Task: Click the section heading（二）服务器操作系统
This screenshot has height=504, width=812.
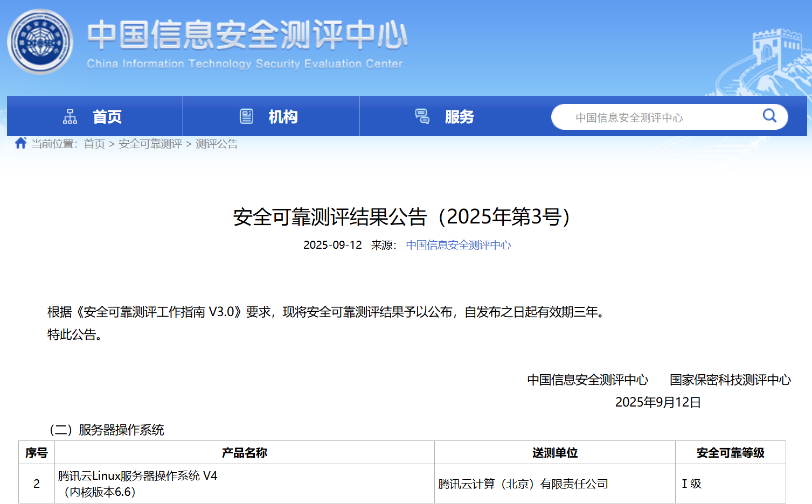Action: pos(107,430)
